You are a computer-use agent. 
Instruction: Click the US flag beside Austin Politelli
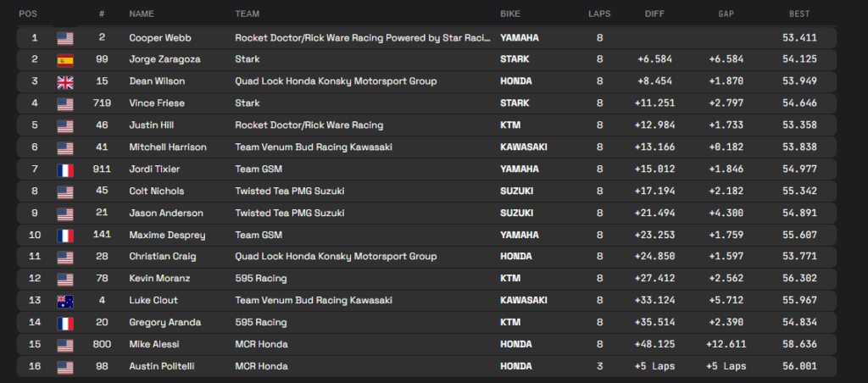(65, 368)
